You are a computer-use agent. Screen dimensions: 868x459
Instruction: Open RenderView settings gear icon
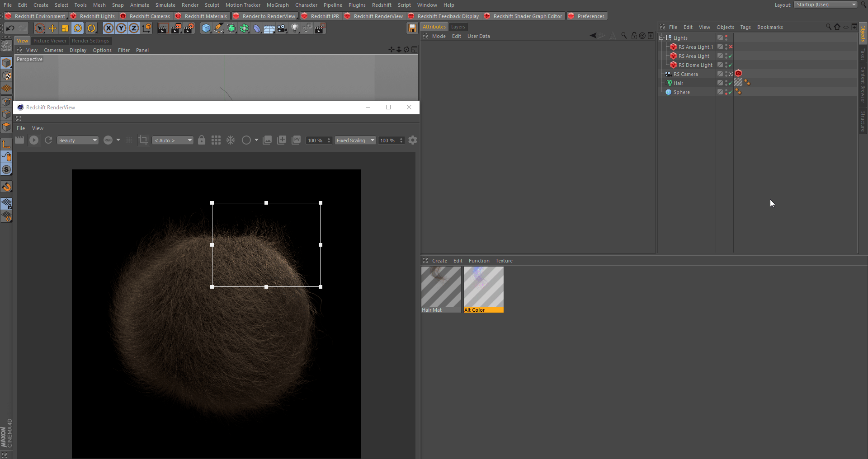click(x=413, y=141)
